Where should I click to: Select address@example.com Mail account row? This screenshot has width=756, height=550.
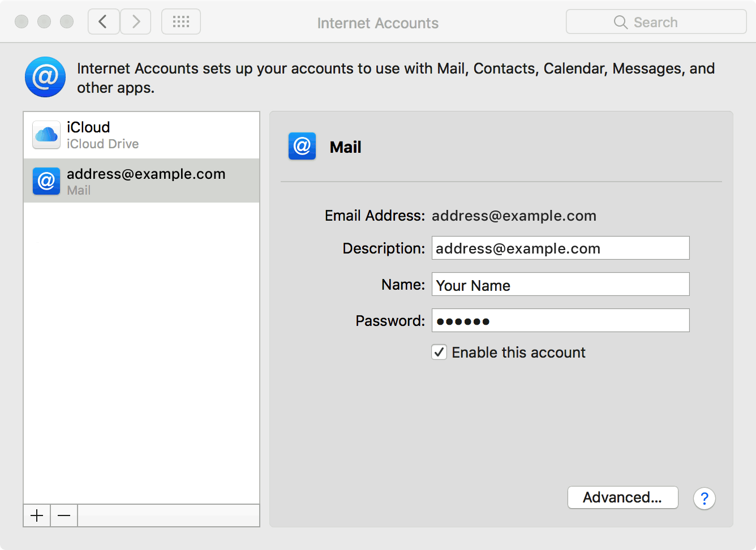coord(141,181)
